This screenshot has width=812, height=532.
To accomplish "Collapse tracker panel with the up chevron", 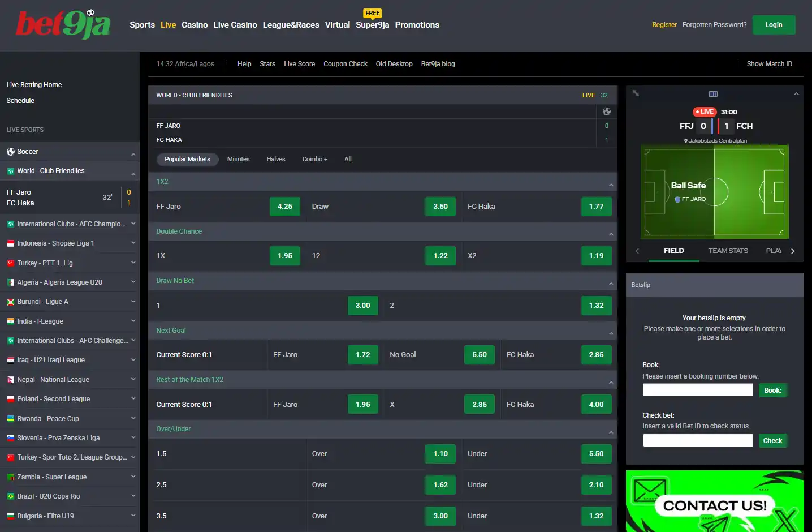I will (796, 94).
